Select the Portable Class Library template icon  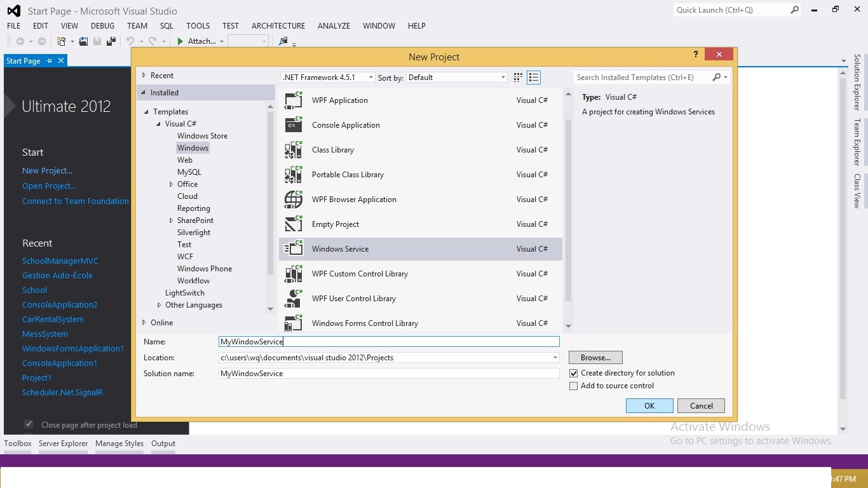pos(293,175)
